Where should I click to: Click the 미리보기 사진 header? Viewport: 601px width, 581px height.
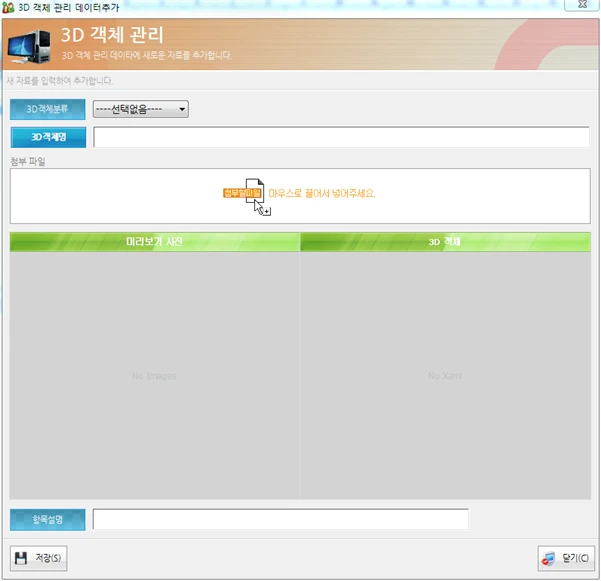(154, 242)
